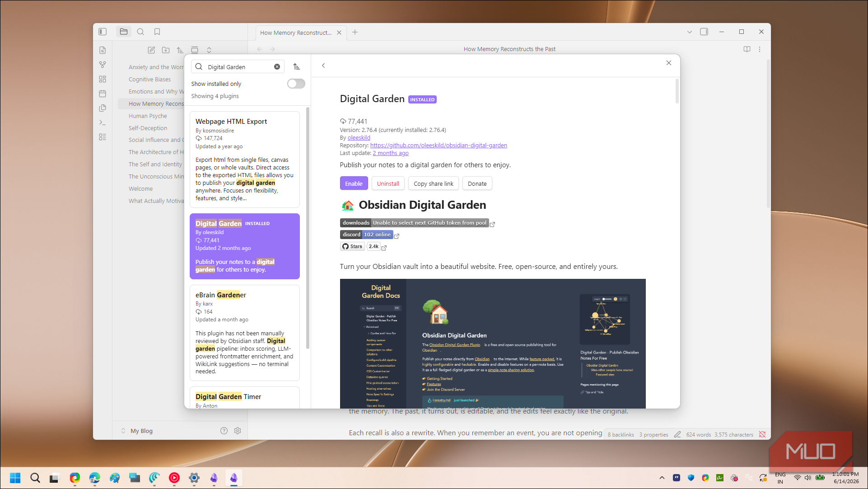Open the oleeskild author link
The image size is (868, 489).
359,138
